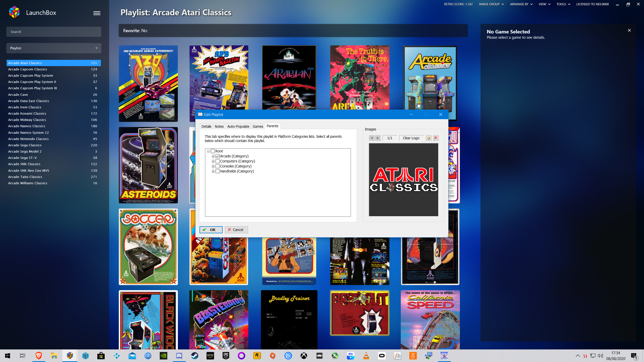Toggle the Root checkbox
The image size is (644, 362).
(x=213, y=151)
